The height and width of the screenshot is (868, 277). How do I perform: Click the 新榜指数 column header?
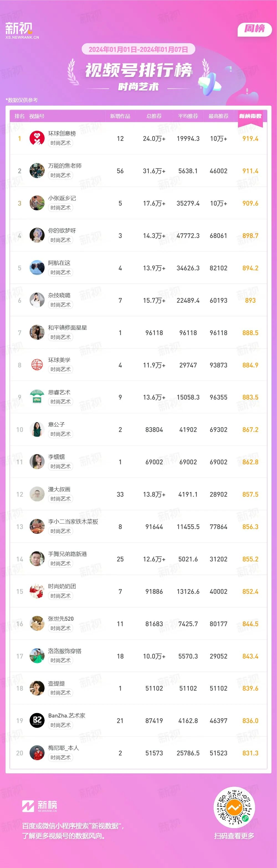tap(250, 116)
